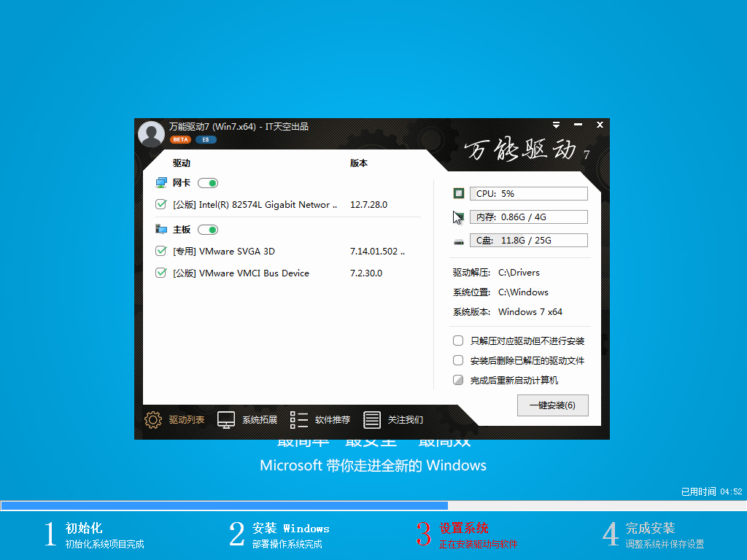Screen dimensions: 747x560
Task: Click the BETA version badge
Action: pyautogui.click(x=180, y=139)
